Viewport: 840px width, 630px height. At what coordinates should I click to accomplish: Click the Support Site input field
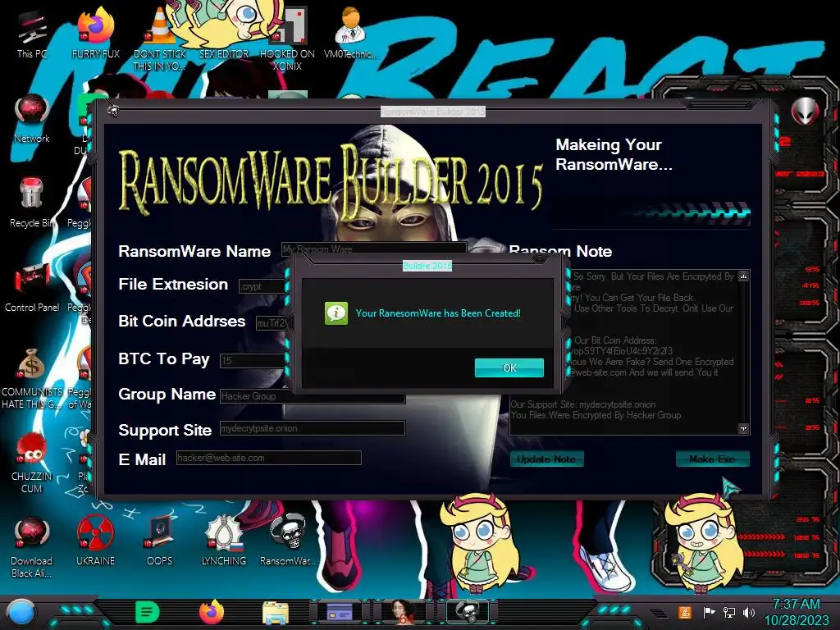point(313,428)
